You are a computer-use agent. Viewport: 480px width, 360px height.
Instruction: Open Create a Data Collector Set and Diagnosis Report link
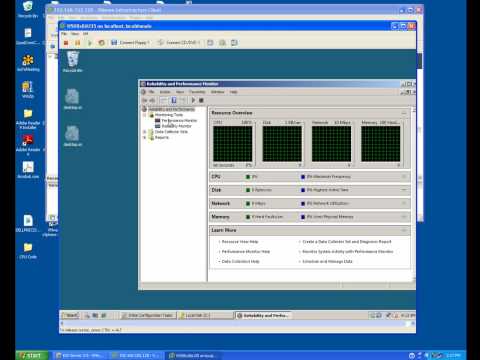347,242
